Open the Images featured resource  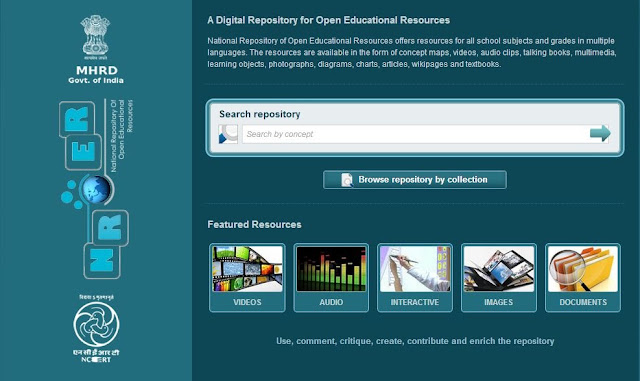499,278
